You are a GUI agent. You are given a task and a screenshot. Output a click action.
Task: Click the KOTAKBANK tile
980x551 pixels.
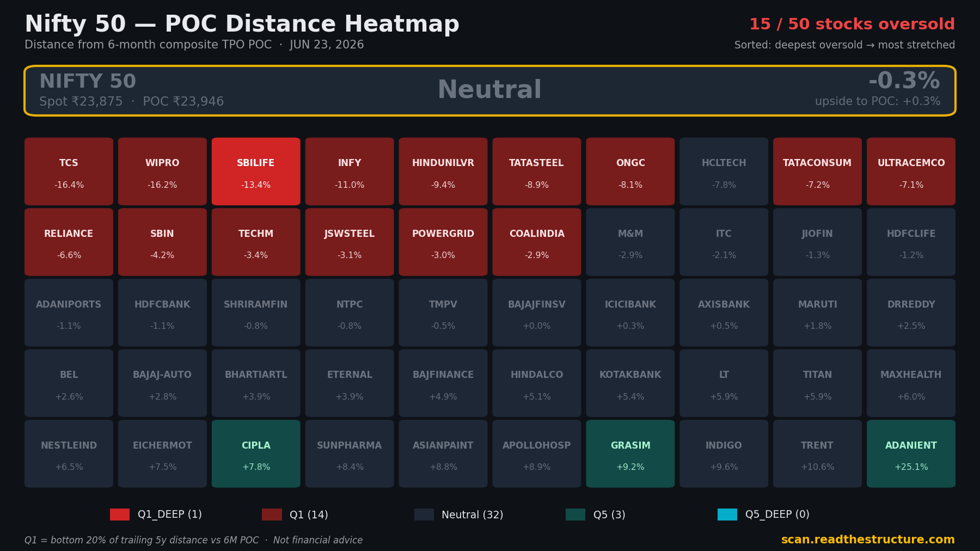[630, 383]
